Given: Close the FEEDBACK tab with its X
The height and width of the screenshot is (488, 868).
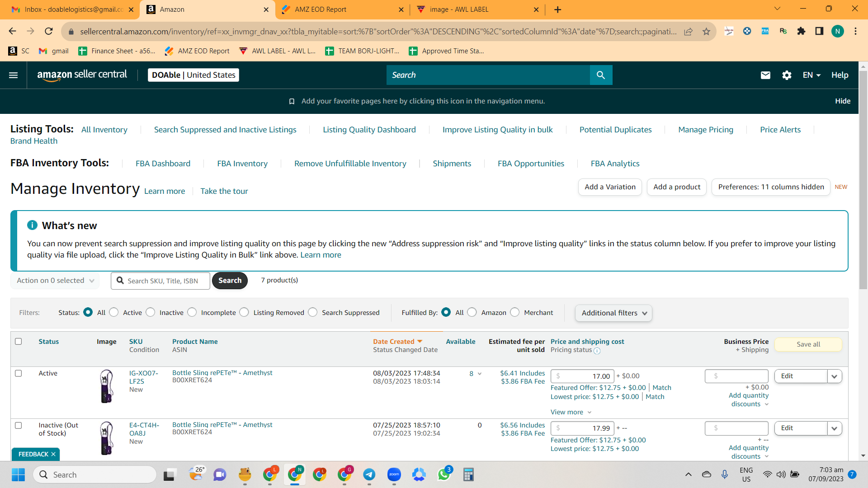Looking at the screenshot, I should tap(53, 454).
